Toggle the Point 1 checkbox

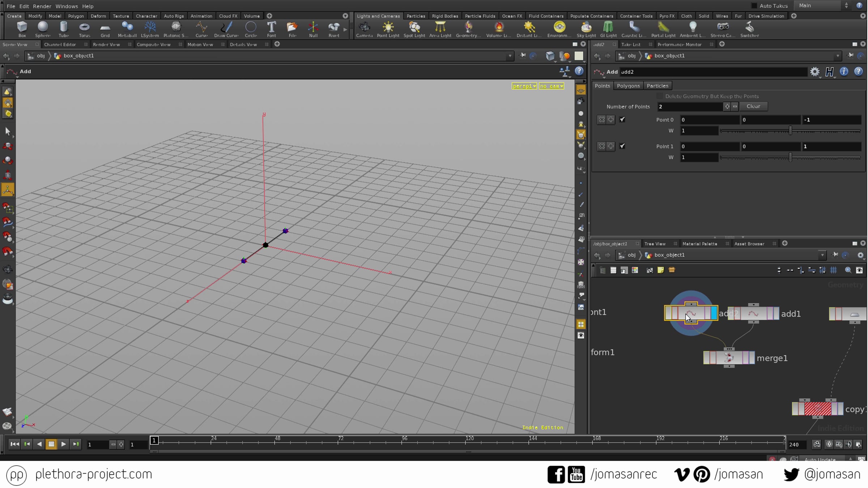(622, 146)
